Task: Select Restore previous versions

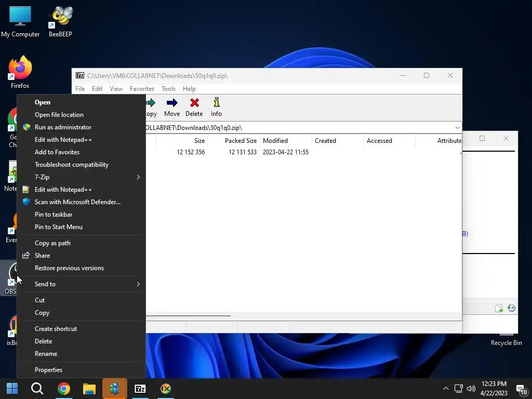Action: 82,268
